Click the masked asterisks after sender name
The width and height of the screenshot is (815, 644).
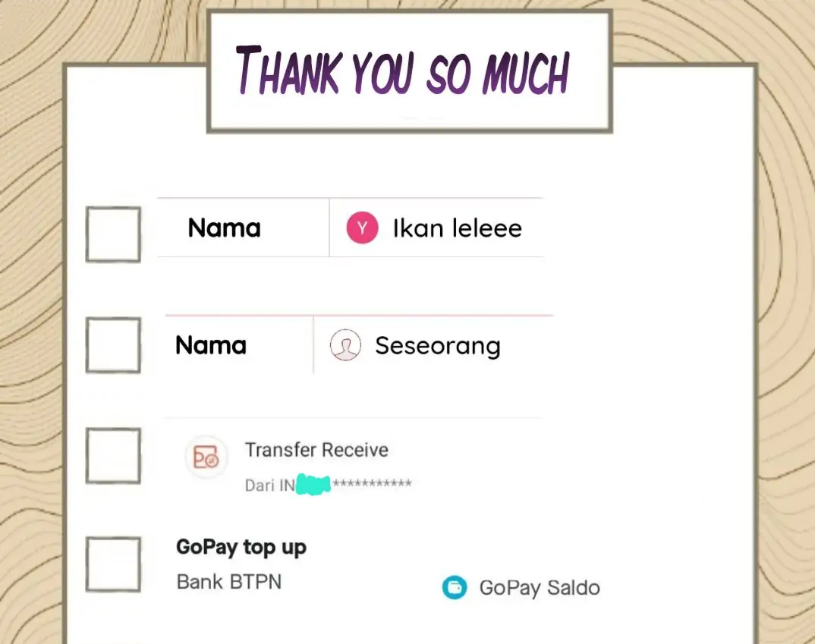tap(372, 483)
